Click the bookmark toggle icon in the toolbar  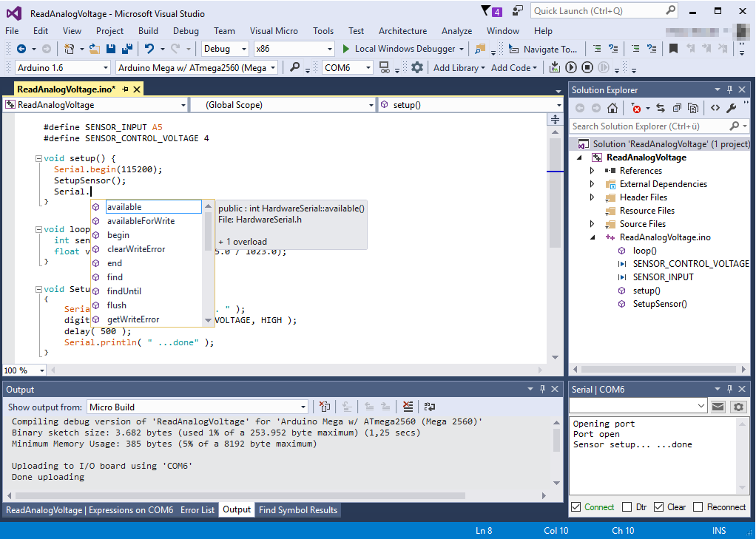tap(674, 49)
